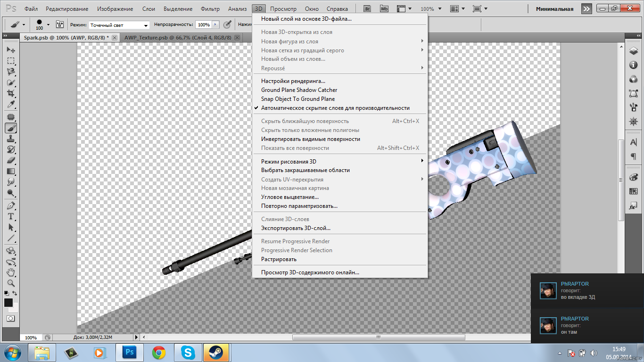
Task: Click the status bar zoom percentage field
Action: tap(31, 337)
